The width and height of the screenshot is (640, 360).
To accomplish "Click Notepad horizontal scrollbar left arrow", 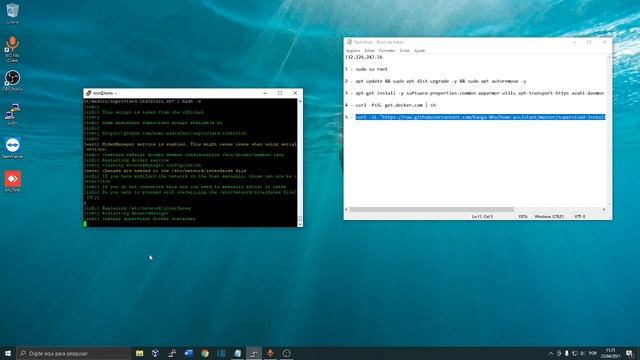I will coord(347,209).
